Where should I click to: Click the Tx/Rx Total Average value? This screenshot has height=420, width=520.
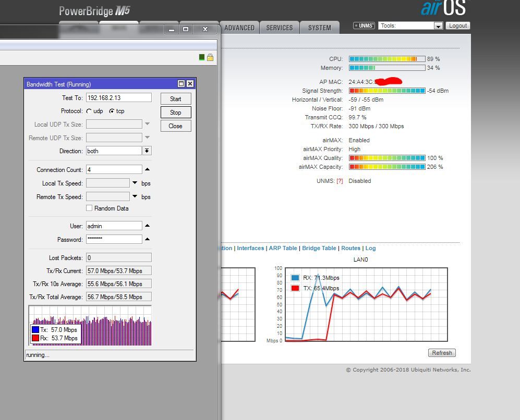pyautogui.click(x=119, y=297)
